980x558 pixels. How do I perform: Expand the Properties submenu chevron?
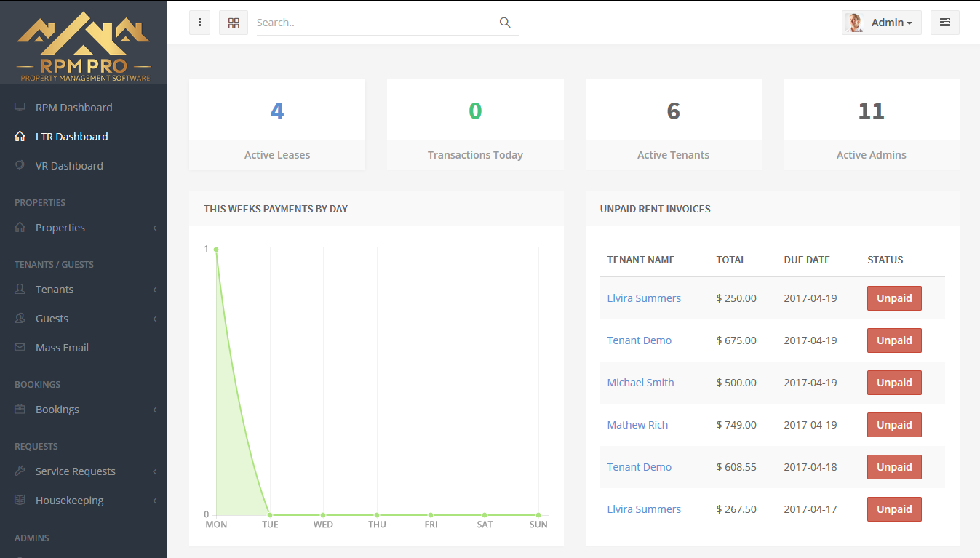pos(155,228)
